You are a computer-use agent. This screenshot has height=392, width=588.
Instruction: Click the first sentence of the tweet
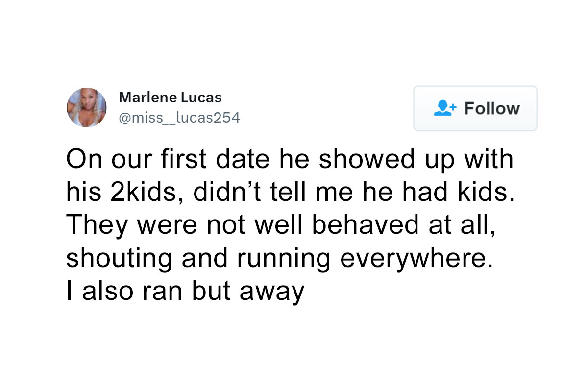point(289,158)
